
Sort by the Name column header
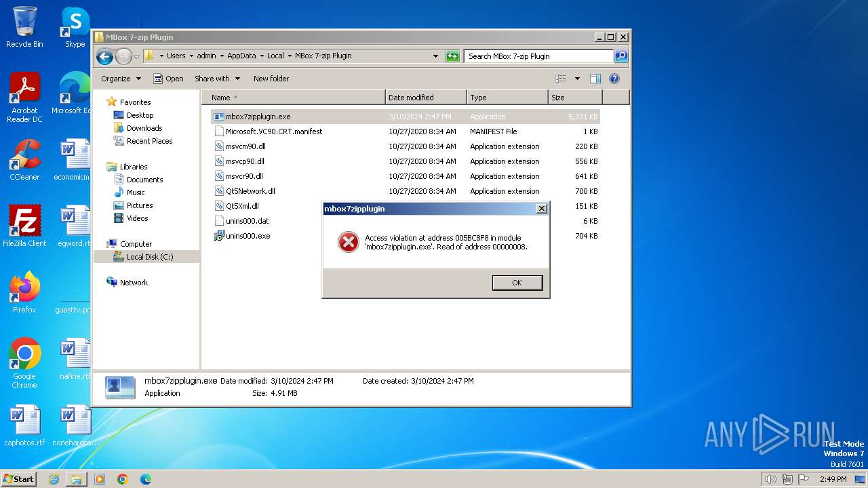294,98
